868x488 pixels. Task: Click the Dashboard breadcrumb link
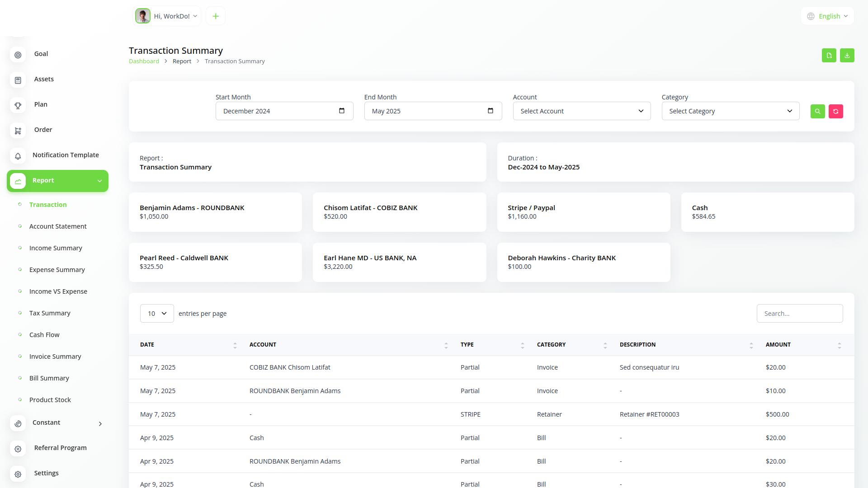pyautogui.click(x=144, y=61)
